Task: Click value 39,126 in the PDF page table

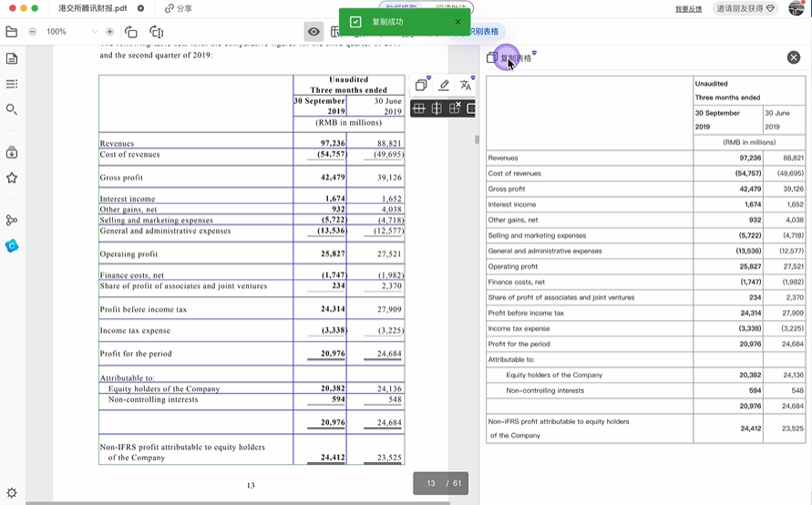Action: [389, 177]
